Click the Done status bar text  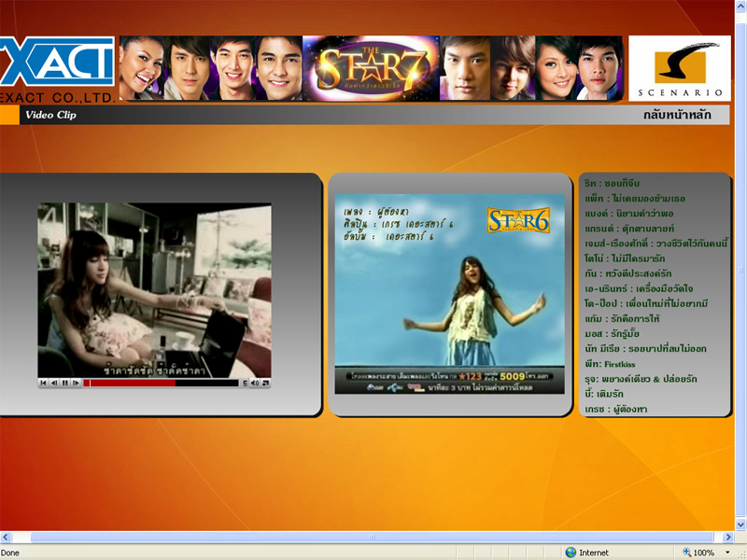[10, 553]
